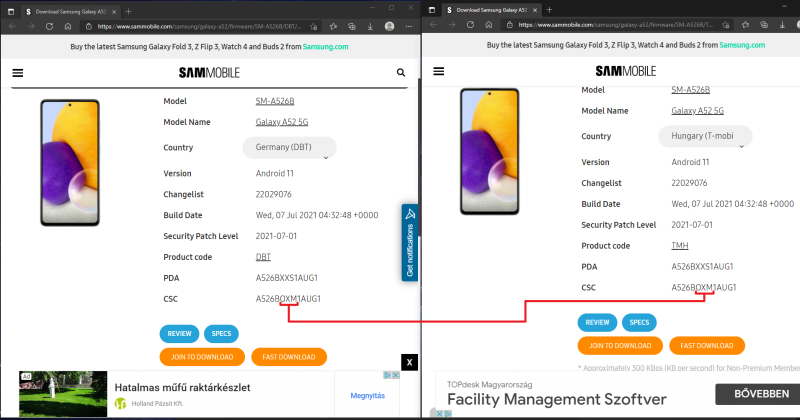Screen dimensions: 800x420
Task: Click the address bar URL in right window
Action: pos(616,24)
